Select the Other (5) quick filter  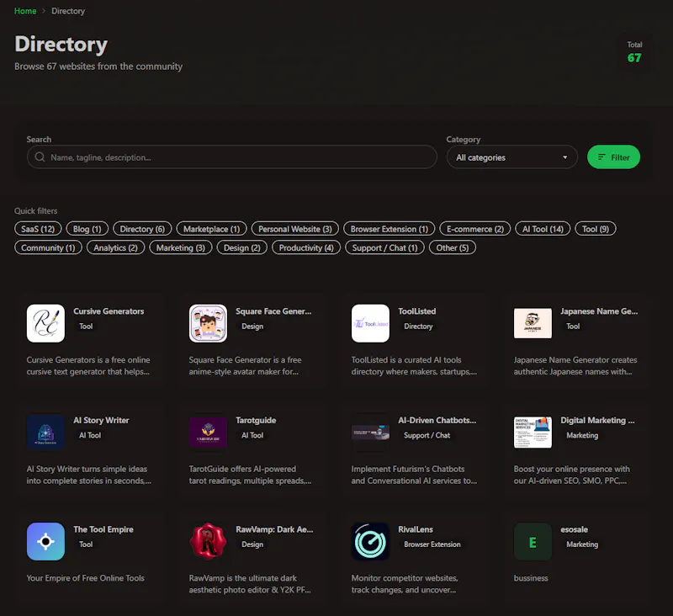[453, 247]
